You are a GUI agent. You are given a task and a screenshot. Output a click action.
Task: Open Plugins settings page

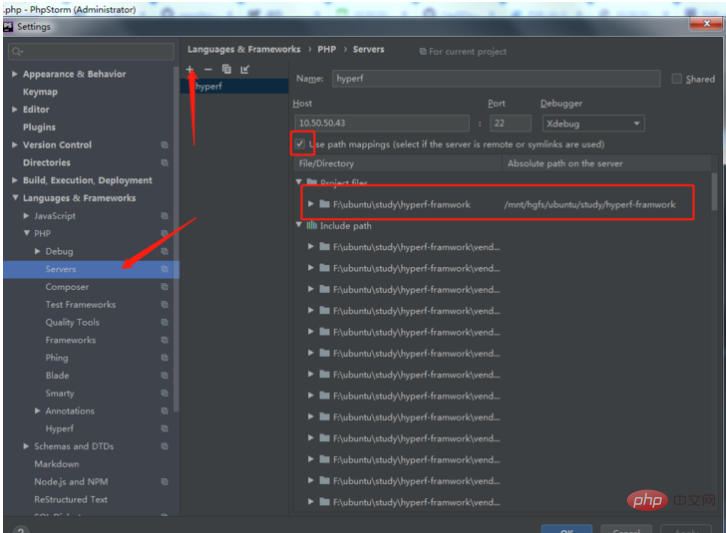coord(39,127)
